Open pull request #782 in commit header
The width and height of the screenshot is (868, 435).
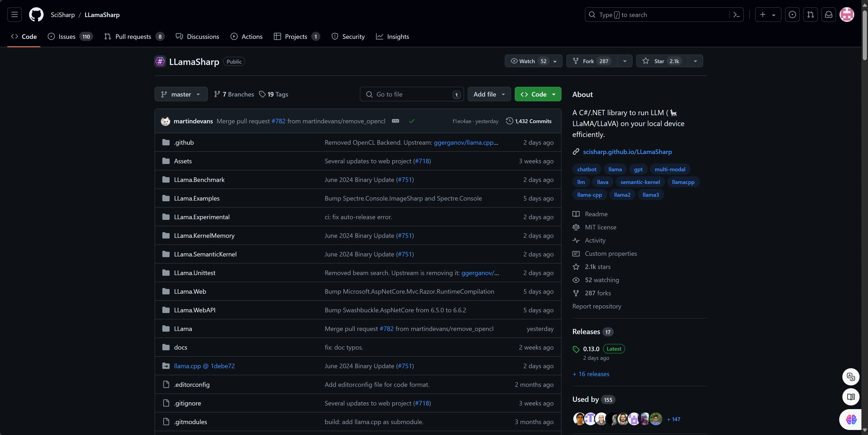tap(278, 121)
